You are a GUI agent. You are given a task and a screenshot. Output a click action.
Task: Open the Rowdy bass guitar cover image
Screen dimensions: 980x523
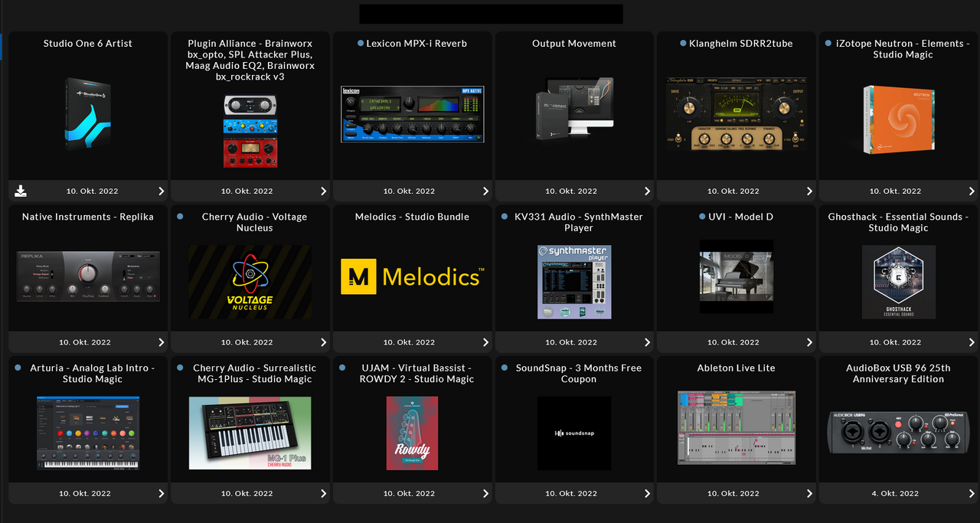click(413, 433)
